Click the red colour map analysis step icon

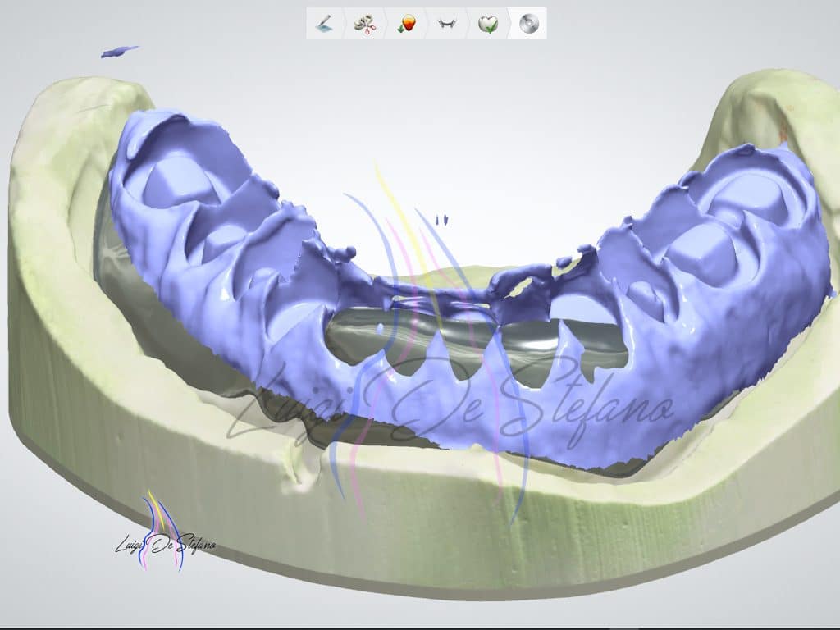pyautogui.click(x=405, y=24)
